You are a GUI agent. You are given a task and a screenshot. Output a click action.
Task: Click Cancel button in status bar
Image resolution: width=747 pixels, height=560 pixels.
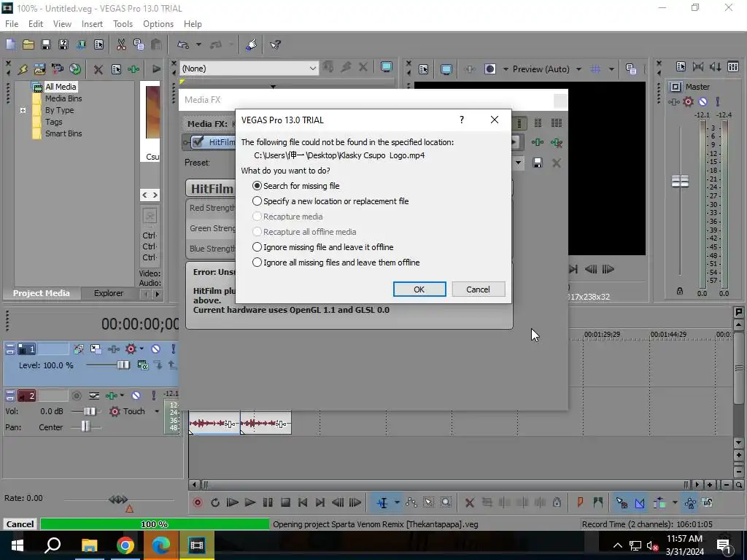click(20, 524)
